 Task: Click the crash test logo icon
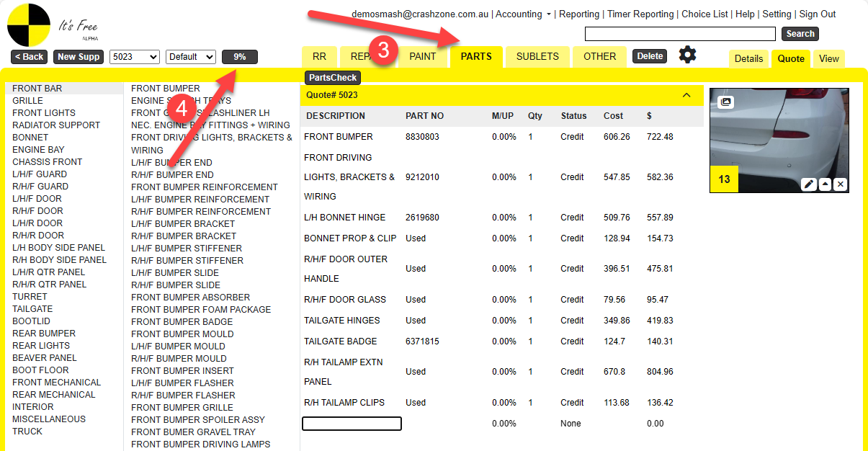pos(29,25)
